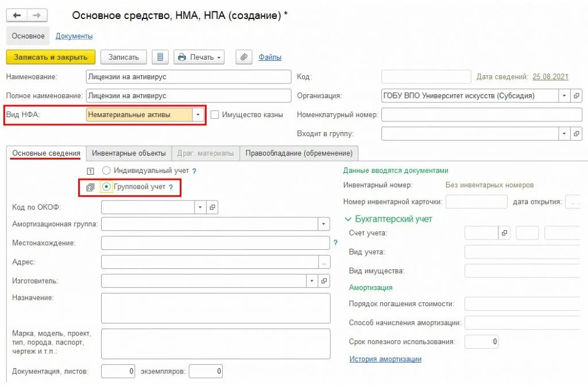The image size is (588, 386).
Task: Switch to the Правообладание (обременение) tab
Action: pyautogui.click(x=299, y=153)
